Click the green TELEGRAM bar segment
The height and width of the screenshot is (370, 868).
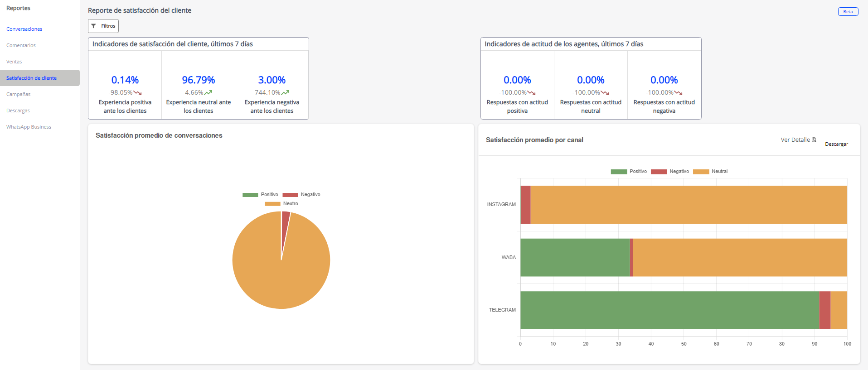click(x=669, y=310)
